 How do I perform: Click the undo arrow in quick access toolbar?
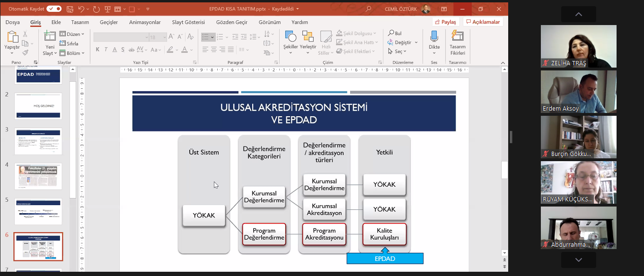pyautogui.click(x=81, y=9)
